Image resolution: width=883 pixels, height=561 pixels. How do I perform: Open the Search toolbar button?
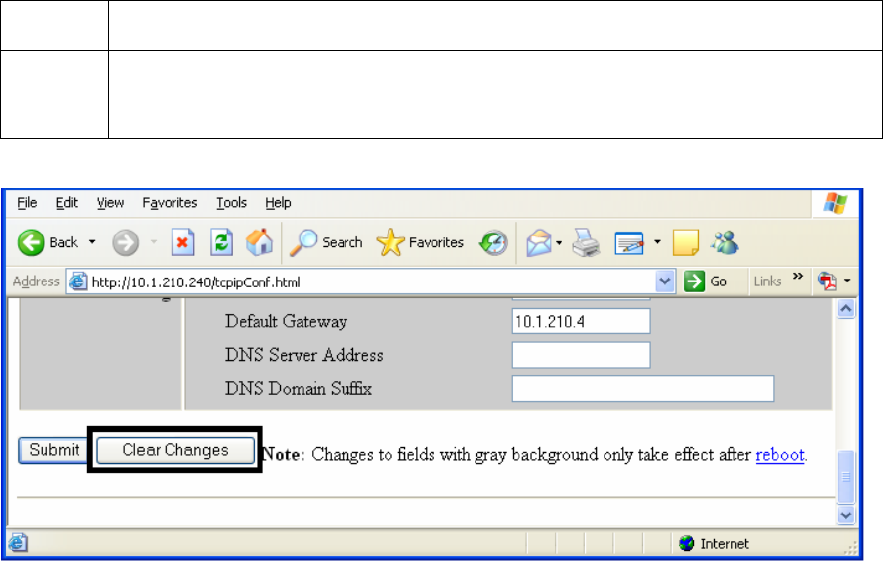[326, 243]
